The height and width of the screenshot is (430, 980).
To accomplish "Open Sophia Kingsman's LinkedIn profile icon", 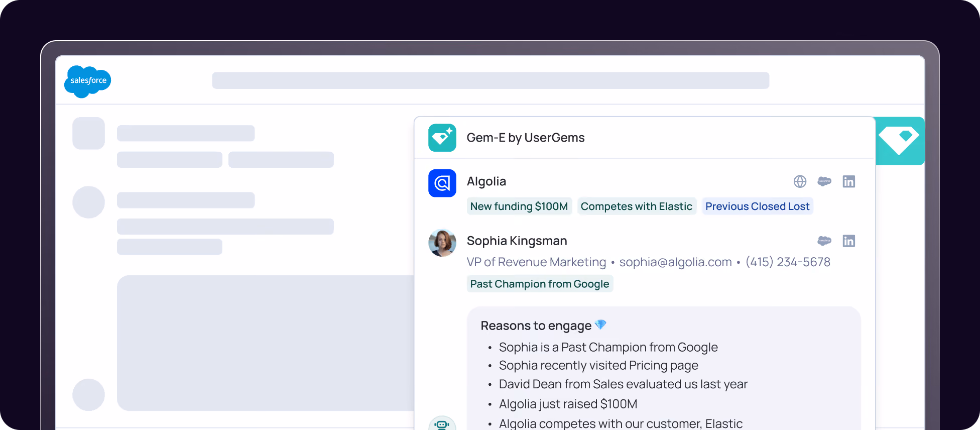I will pyautogui.click(x=849, y=241).
